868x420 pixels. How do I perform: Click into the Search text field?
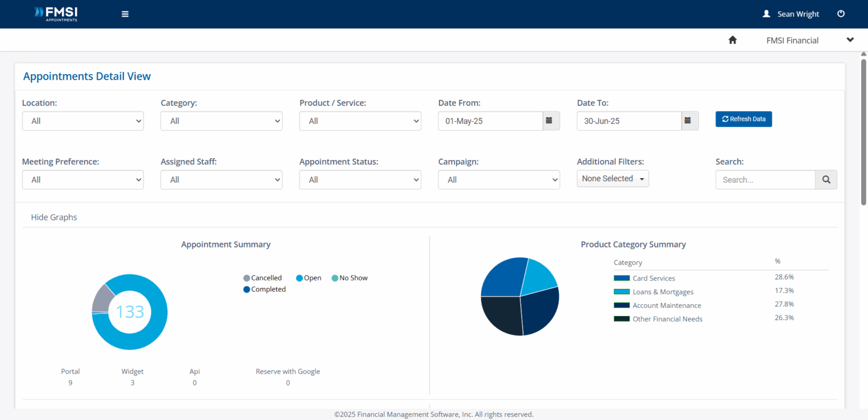[765, 180]
